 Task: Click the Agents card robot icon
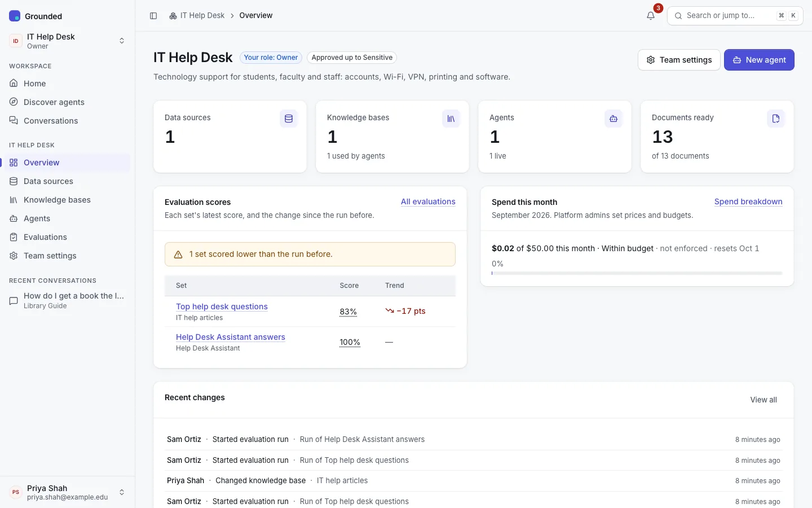pos(614,119)
